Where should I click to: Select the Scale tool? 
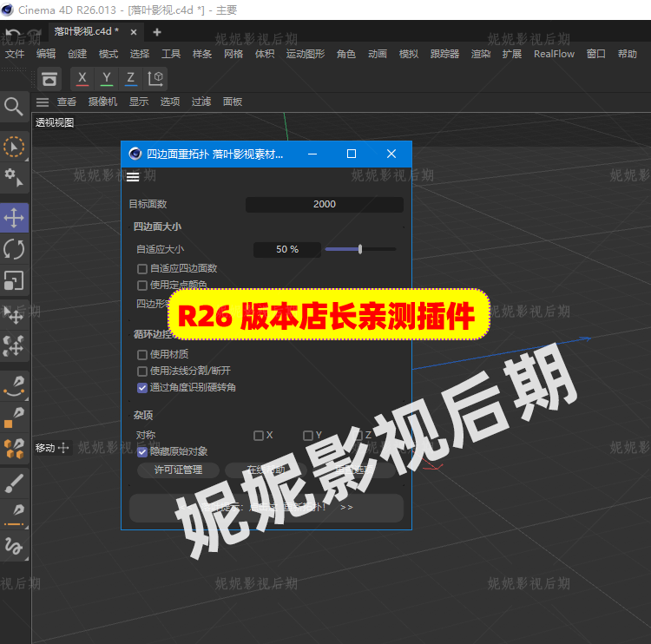click(x=14, y=280)
